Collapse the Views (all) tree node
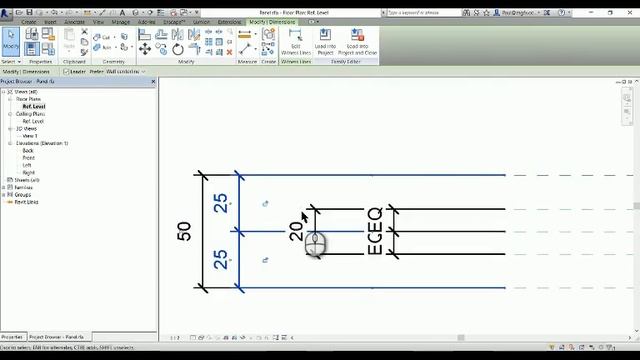Viewport: 640px width, 360px height. pyautogui.click(x=4, y=92)
